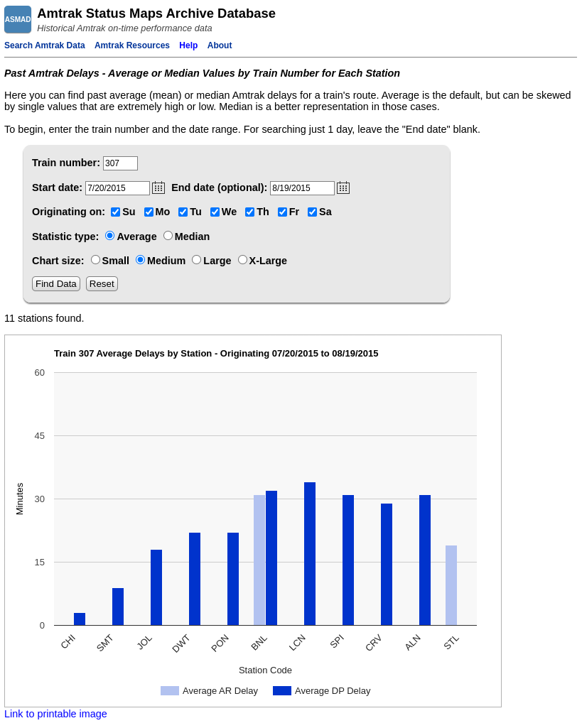Click the 'Minutes' axis label
The width and height of the screenshot is (582, 728).
pos(19,499)
